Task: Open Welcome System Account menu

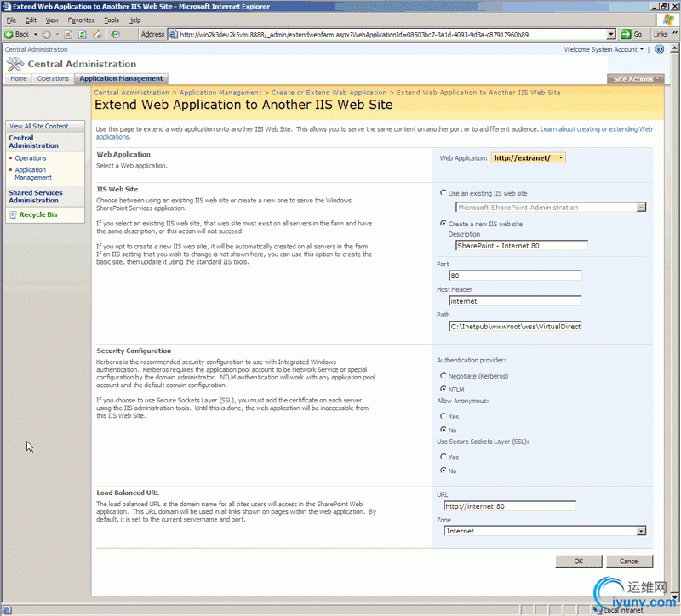Action: click(x=604, y=49)
